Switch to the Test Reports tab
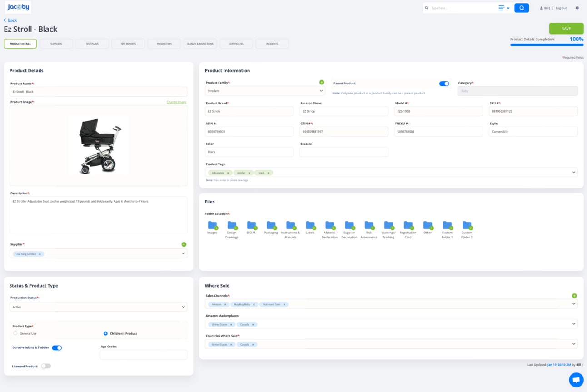The image size is (587, 392). point(128,44)
